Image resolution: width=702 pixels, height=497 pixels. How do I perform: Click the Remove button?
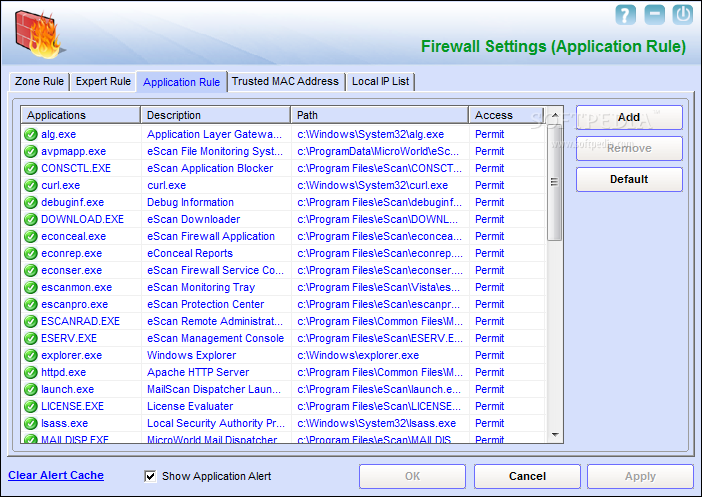pyautogui.click(x=629, y=148)
